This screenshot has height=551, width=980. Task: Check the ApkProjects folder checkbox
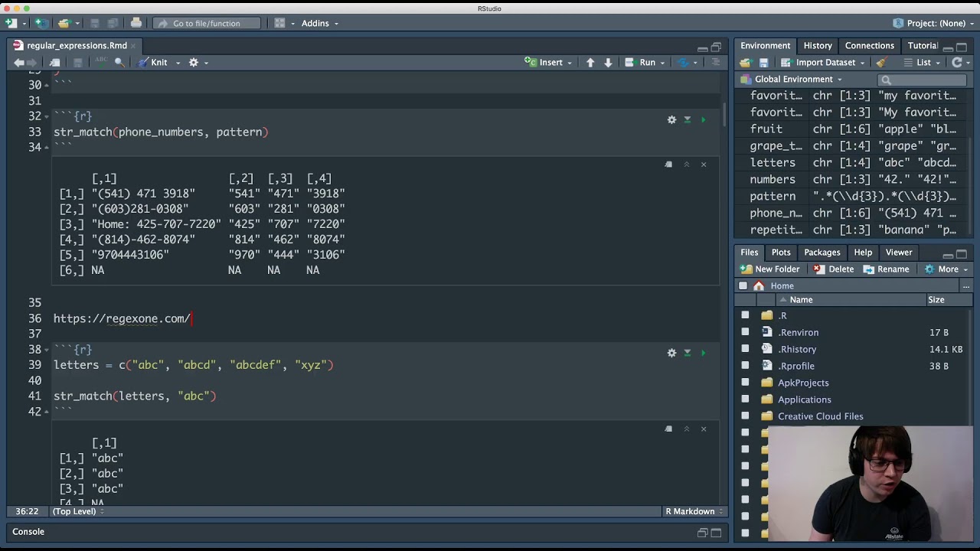[x=745, y=383]
